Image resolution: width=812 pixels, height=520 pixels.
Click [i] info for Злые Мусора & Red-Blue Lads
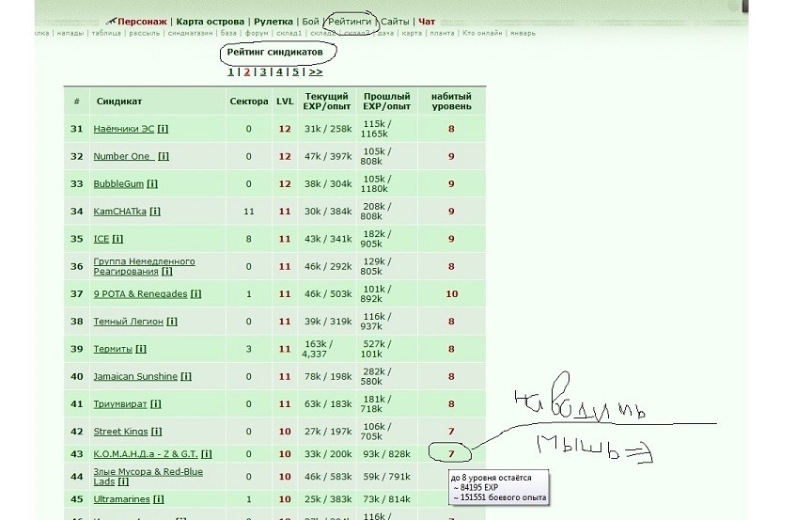coord(123,481)
